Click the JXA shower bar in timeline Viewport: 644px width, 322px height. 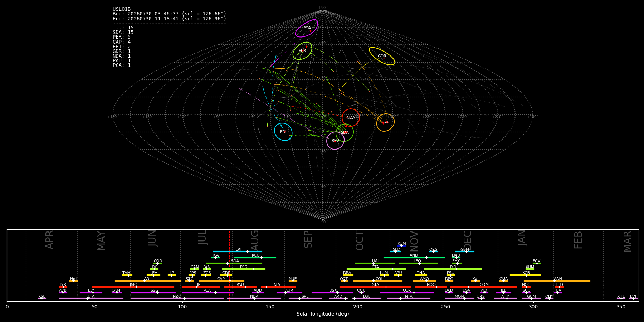(216, 257)
